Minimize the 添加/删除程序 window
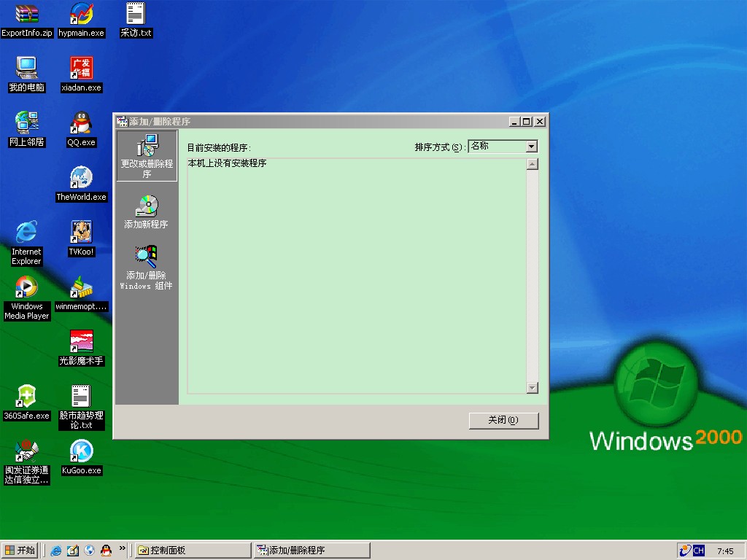The width and height of the screenshot is (747, 560). coord(514,122)
